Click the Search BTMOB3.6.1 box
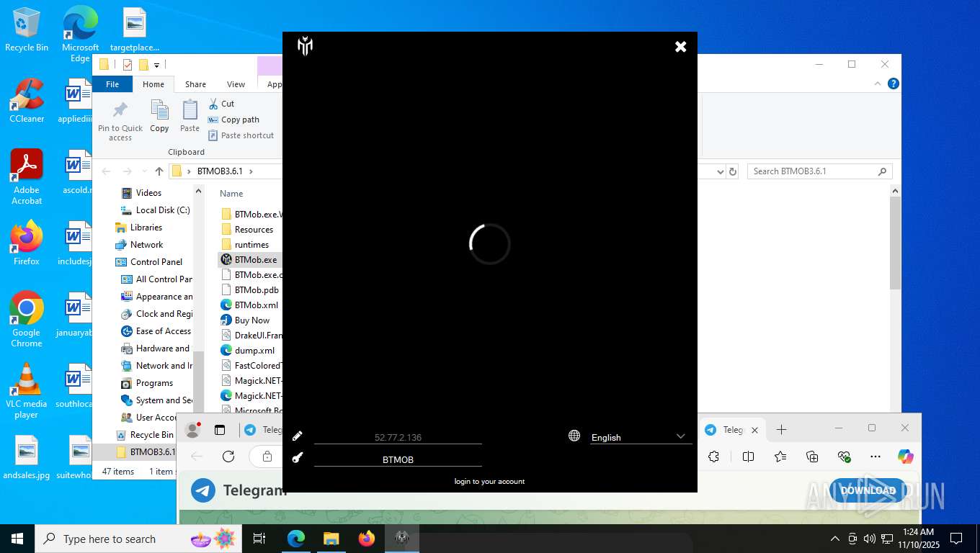This screenshot has width=980, height=553. click(x=819, y=171)
